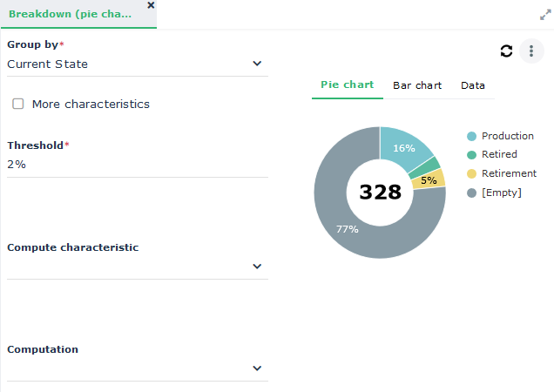The height and width of the screenshot is (392, 554).
Task: Select the Pie chart tab
Action: click(x=347, y=85)
